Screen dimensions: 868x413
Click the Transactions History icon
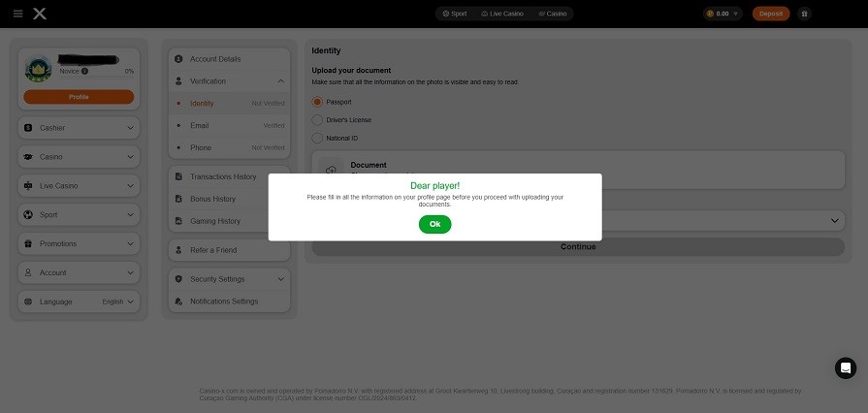tap(179, 176)
